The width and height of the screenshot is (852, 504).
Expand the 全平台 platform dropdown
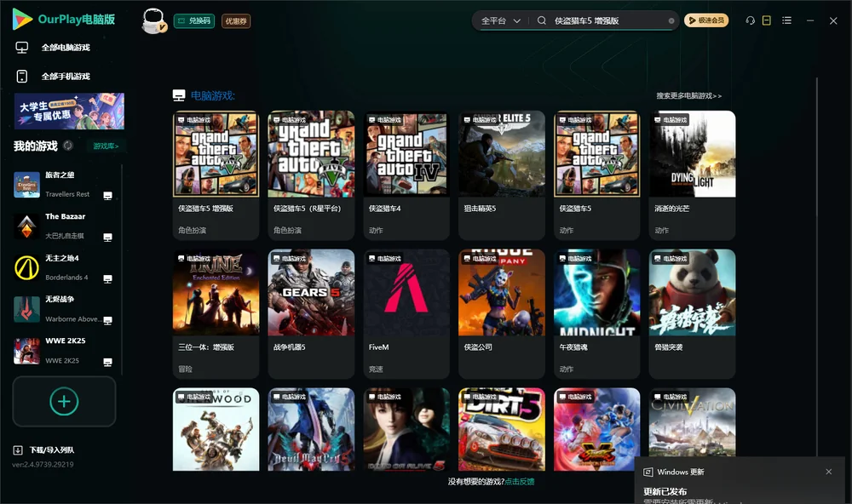coord(500,20)
